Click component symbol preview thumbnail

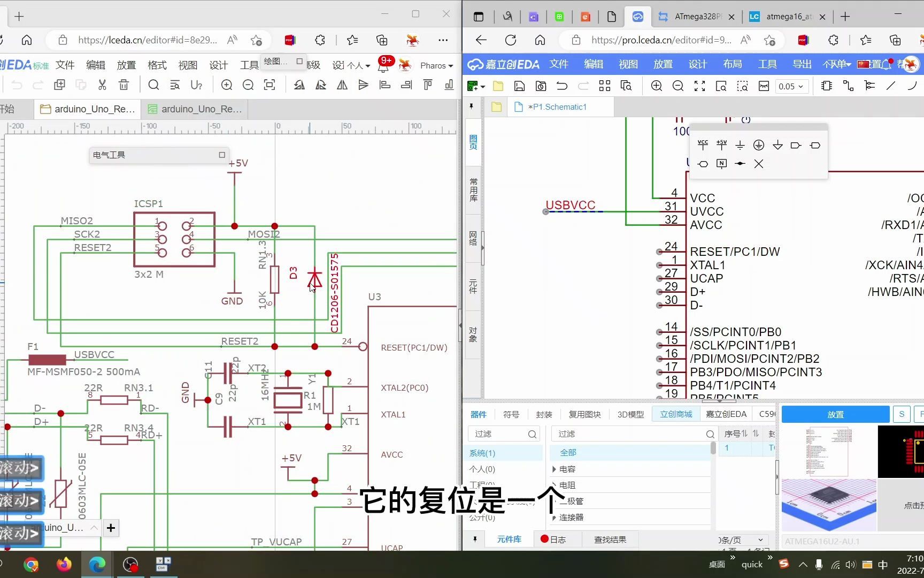829,452
